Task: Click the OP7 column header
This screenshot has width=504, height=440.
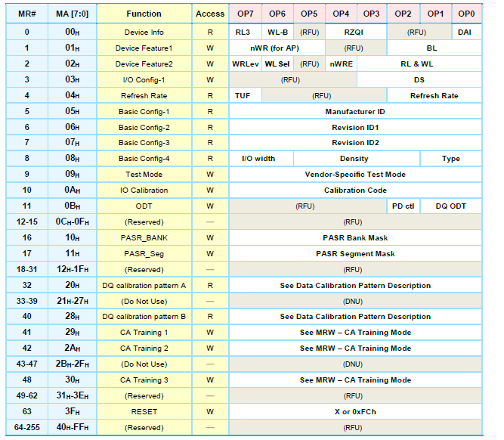Action: click(x=246, y=14)
